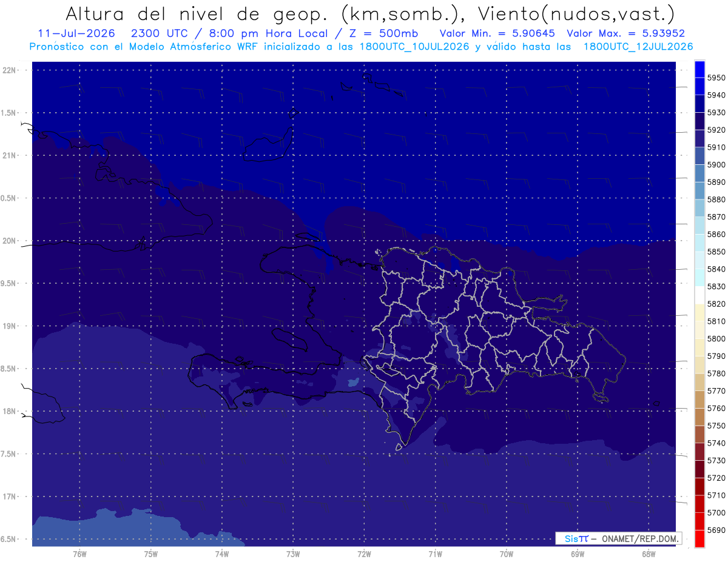Pick the color band between 5900 and 5910
The width and height of the screenshot is (728, 562).
coord(699,156)
